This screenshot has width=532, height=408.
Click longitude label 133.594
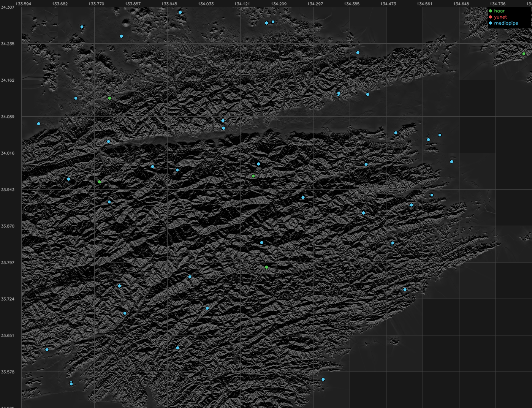pos(24,4)
